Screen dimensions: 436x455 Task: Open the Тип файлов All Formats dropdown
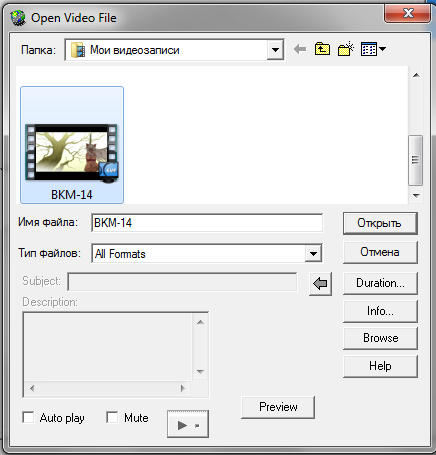tap(313, 254)
